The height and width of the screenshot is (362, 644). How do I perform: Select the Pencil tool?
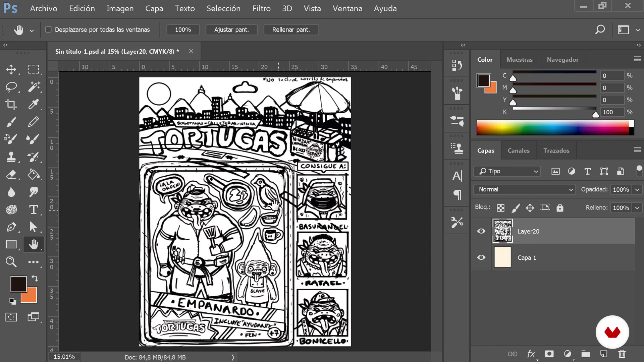pyautogui.click(x=33, y=122)
